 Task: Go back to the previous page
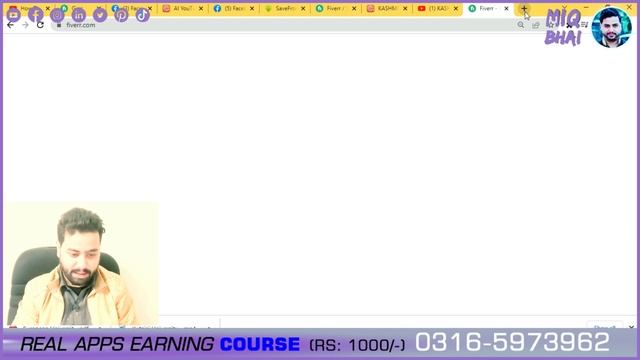10,25
